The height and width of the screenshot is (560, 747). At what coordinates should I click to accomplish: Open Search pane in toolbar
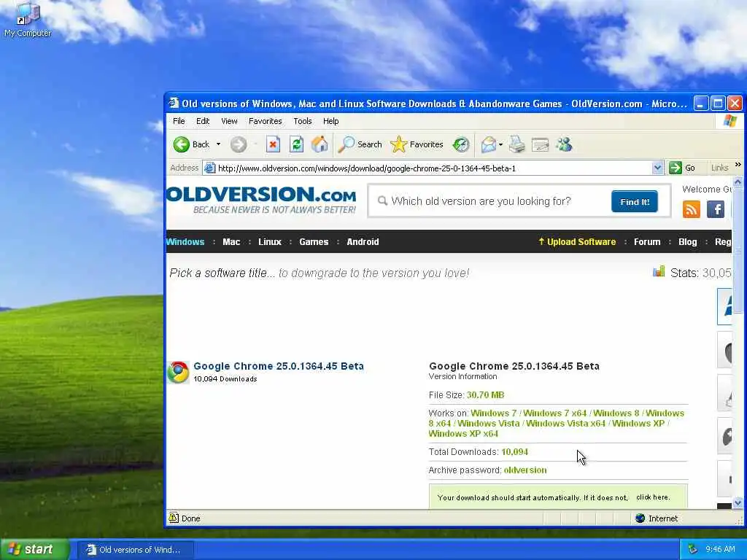(360, 144)
